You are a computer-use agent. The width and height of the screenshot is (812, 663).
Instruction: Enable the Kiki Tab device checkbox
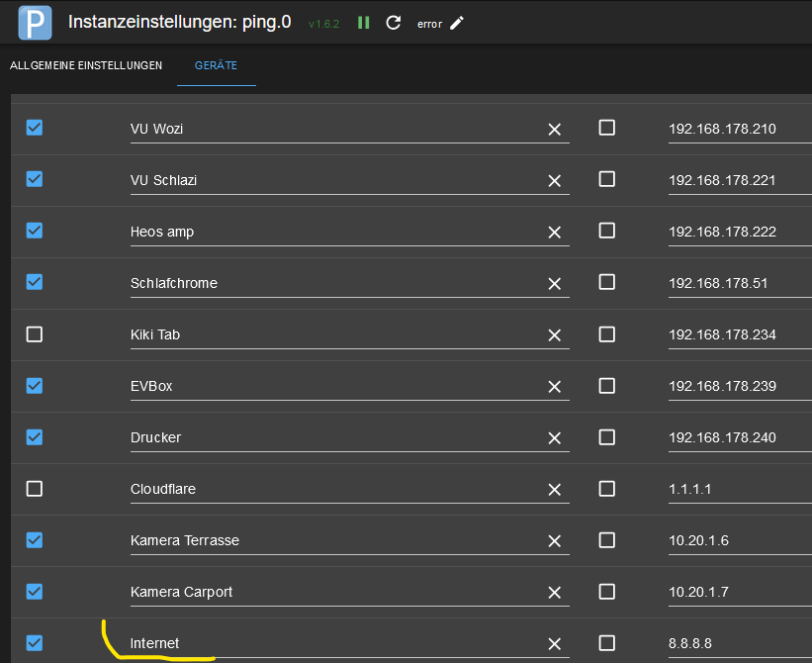[35, 334]
